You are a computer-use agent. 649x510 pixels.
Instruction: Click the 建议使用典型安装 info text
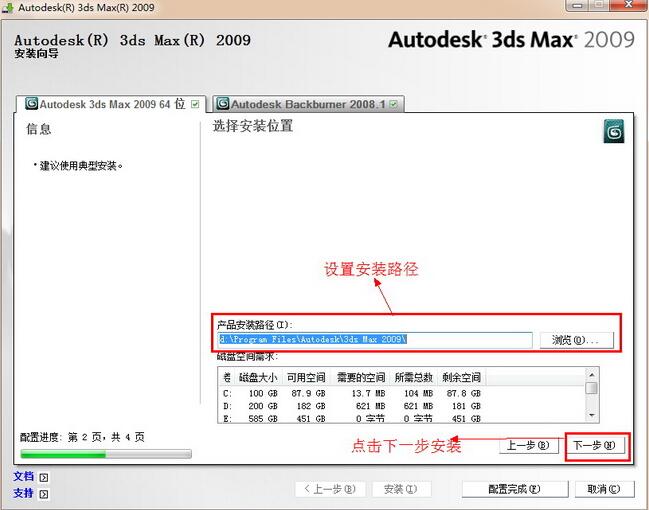pos(81,166)
